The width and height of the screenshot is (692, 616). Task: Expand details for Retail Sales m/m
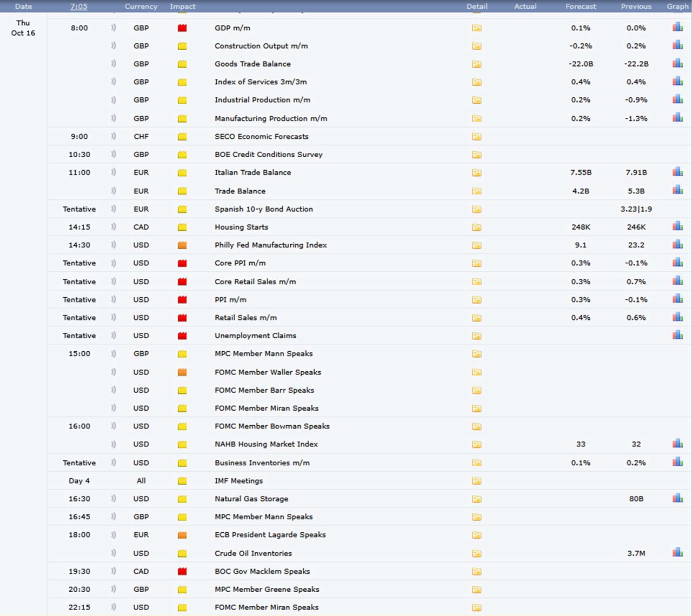click(476, 318)
